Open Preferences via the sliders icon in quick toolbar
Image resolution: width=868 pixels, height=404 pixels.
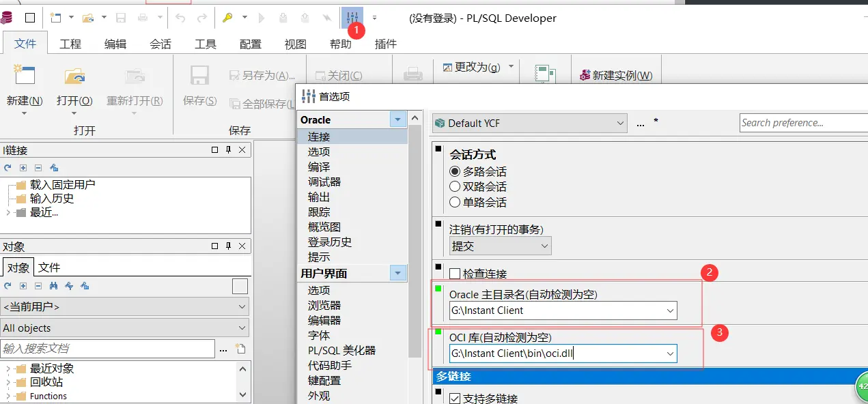[352, 17]
